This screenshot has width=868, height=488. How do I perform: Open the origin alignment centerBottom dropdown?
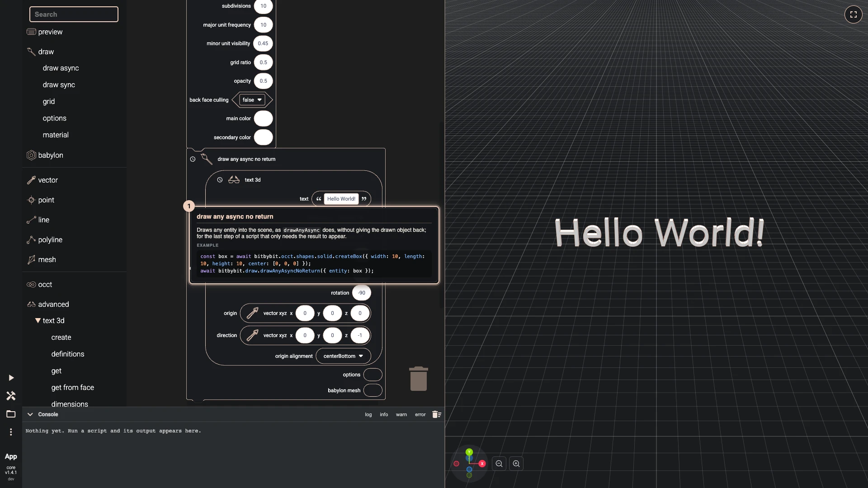tap(344, 356)
